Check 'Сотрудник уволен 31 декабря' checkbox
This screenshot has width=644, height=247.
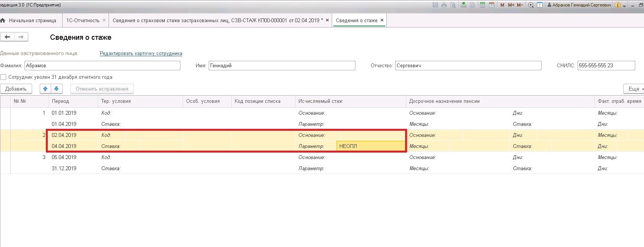tap(3, 77)
